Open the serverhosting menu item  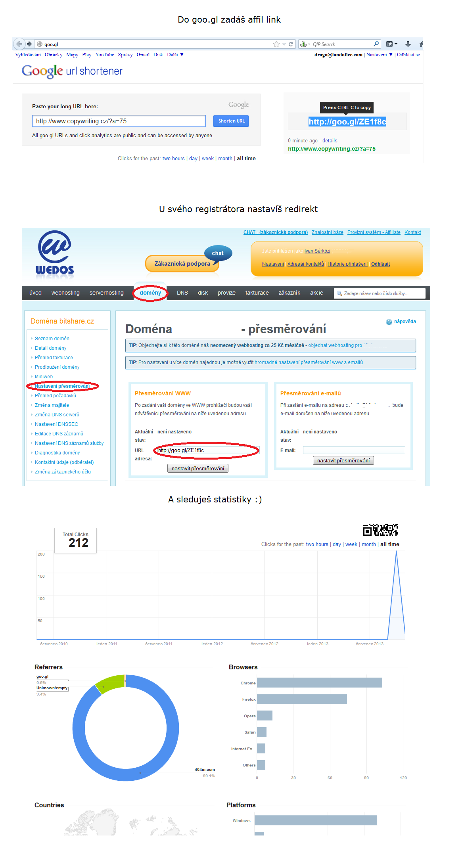click(x=107, y=293)
